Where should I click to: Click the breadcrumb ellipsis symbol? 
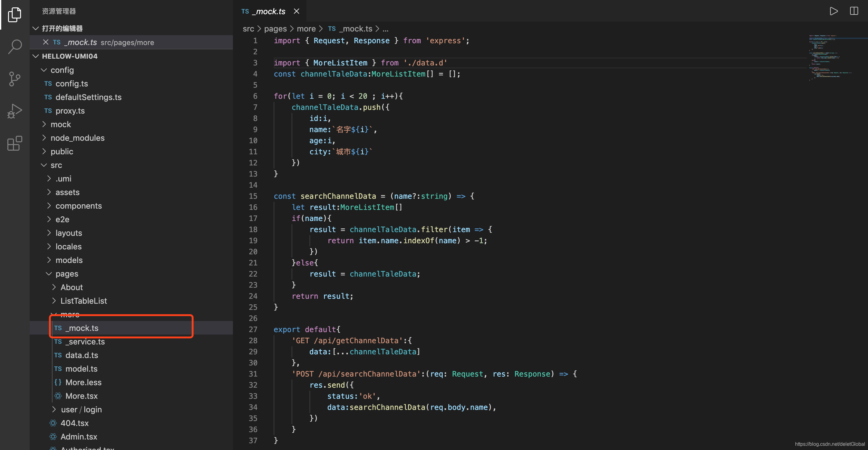[386, 29]
